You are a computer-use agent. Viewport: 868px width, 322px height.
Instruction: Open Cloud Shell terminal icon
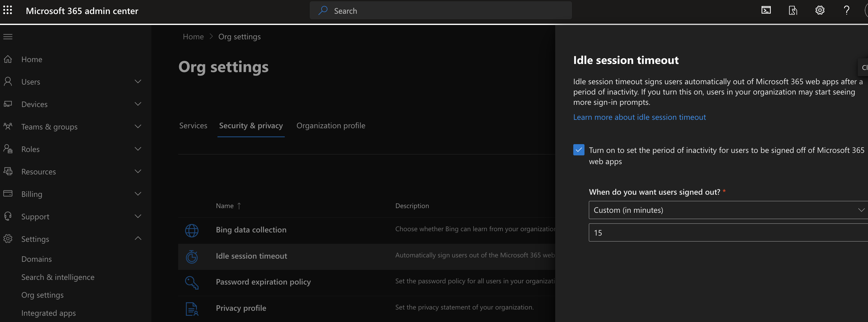[x=766, y=11]
